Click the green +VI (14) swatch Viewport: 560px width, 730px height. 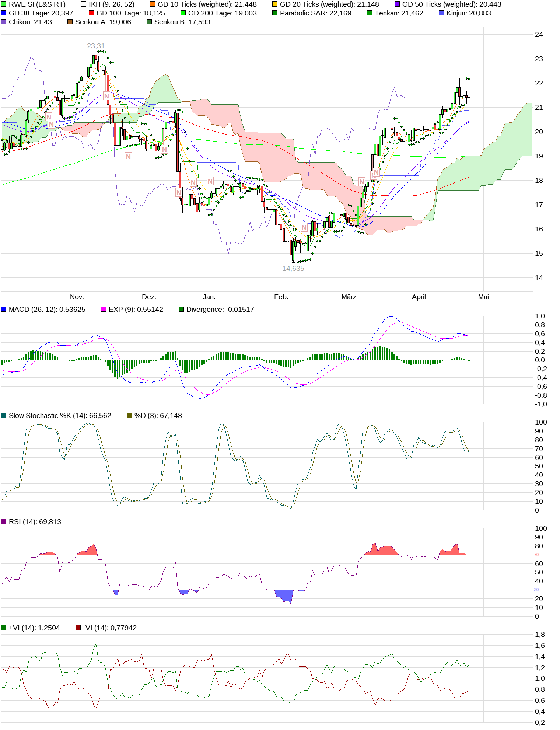[4, 628]
